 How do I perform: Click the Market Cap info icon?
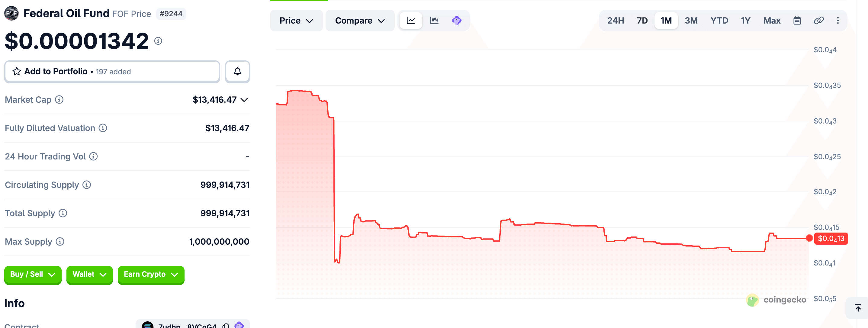click(x=59, y=100)
